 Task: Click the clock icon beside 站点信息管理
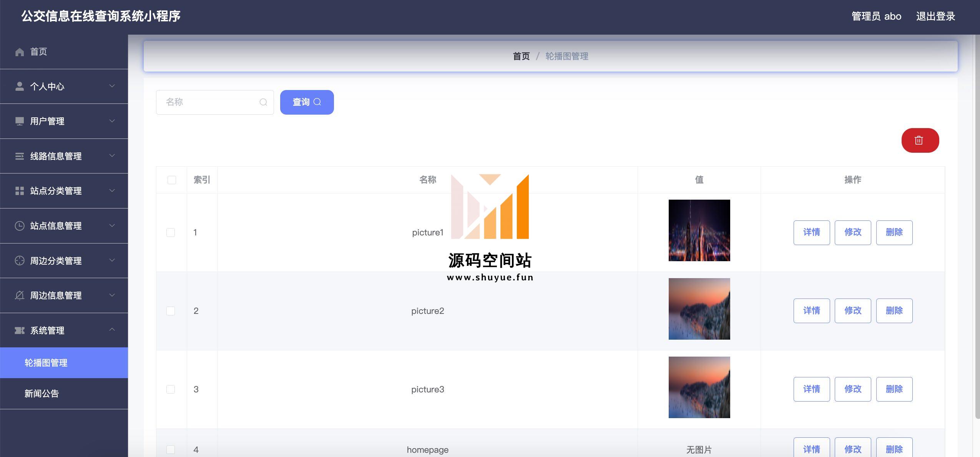[20, 226]
